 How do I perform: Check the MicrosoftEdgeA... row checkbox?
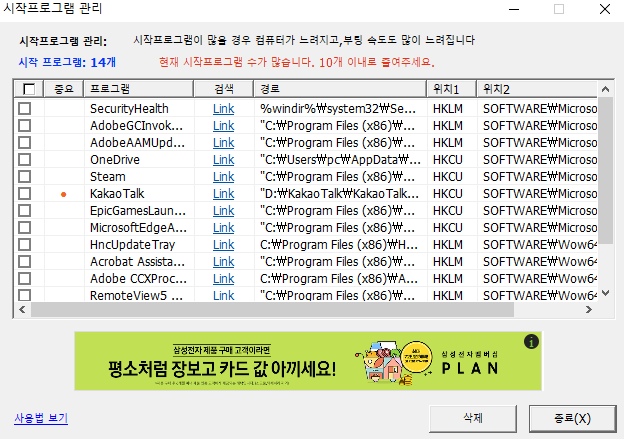point(25,228)
